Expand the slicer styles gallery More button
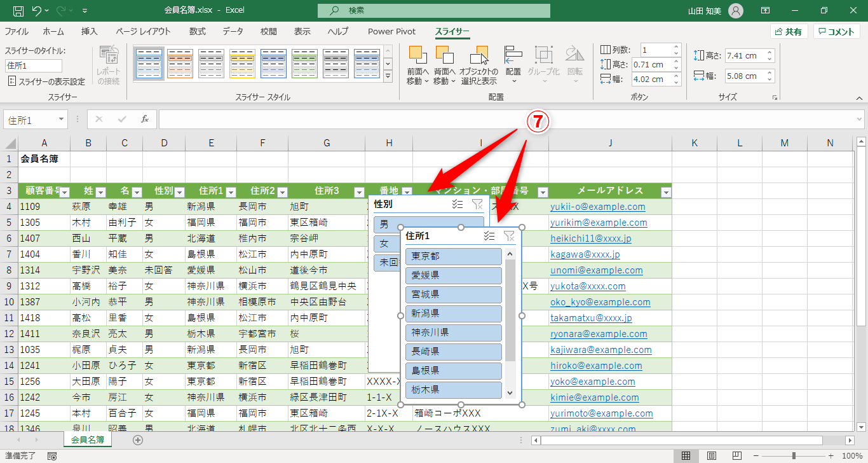 click(x=388, y=76)
